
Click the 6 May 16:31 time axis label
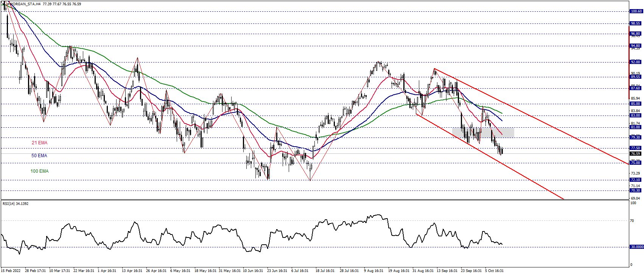tap(180, 271)
